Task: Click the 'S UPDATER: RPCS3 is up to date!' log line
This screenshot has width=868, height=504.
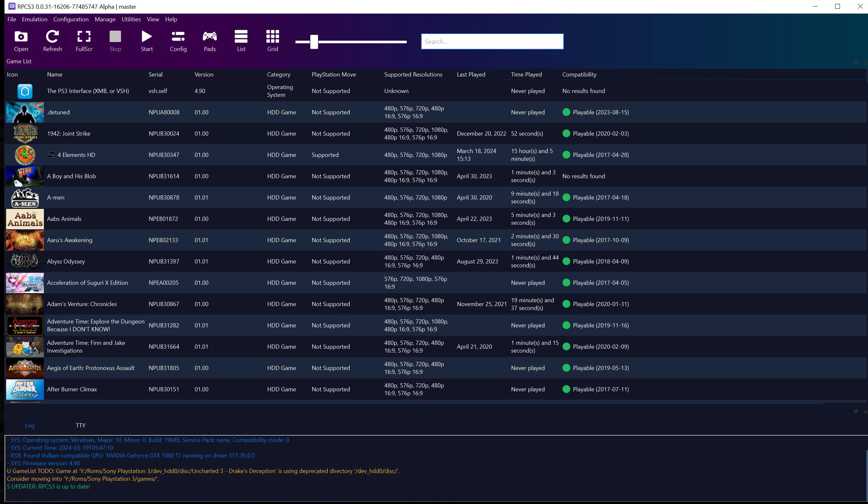Action: (x=49, y=487)
